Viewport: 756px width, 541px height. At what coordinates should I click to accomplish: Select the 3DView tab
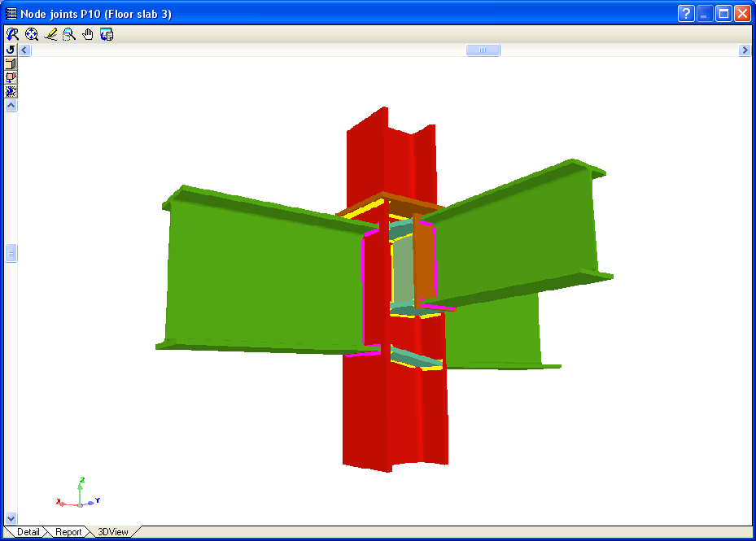pyautogui.click(x=113, y=532)
